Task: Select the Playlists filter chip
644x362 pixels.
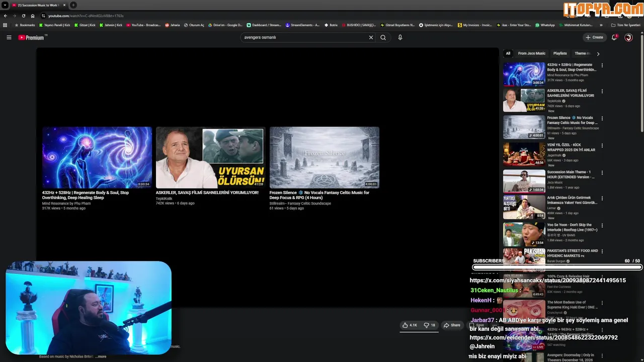Action: [560, 53]
